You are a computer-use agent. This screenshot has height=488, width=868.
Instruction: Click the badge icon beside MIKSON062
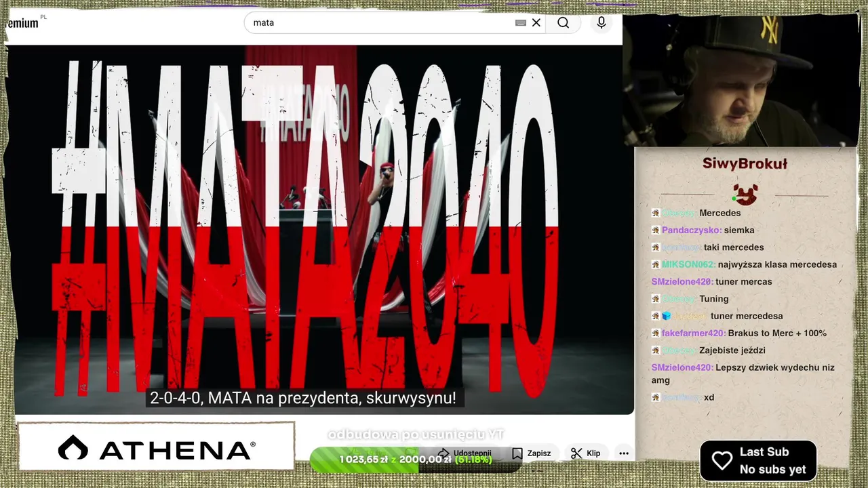point(656,264)
